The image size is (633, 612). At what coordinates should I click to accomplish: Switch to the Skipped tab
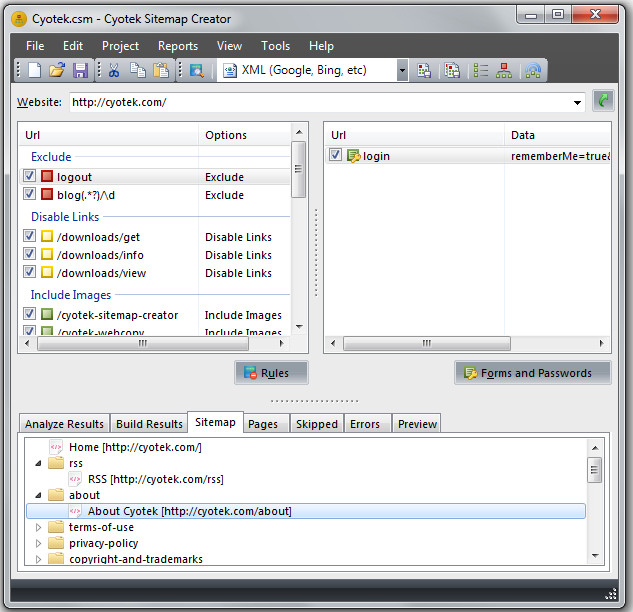(316, 424)
